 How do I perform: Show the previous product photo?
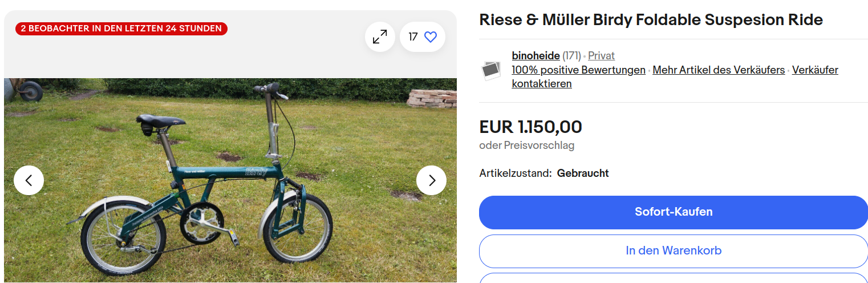pos(29,180)
